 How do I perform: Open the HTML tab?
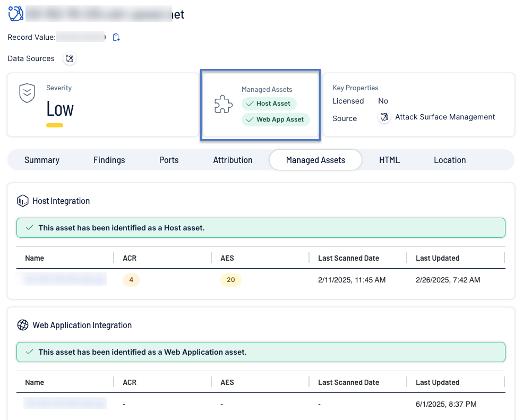[x=389, y=160]
